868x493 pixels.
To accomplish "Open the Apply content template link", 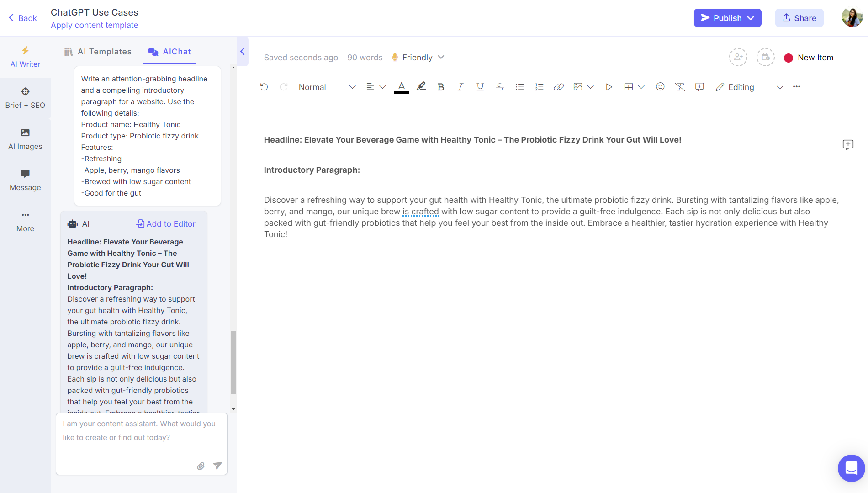I will pyautogui.click(x=94, y=25).
